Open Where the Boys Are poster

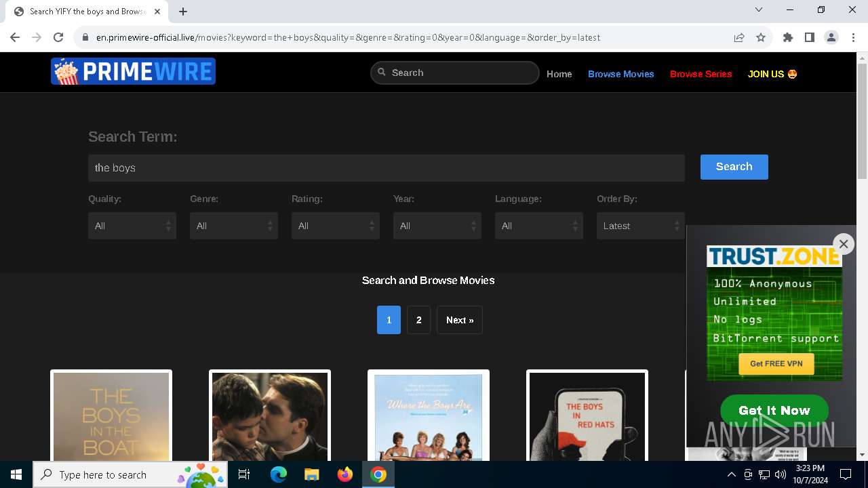point(429,415)
